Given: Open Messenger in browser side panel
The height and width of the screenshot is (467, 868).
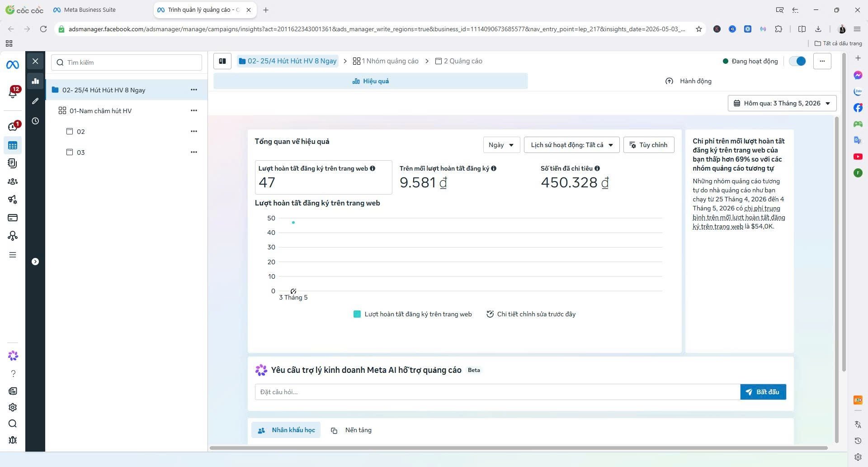Looking at the screenshot, I should tap(858, 75).
